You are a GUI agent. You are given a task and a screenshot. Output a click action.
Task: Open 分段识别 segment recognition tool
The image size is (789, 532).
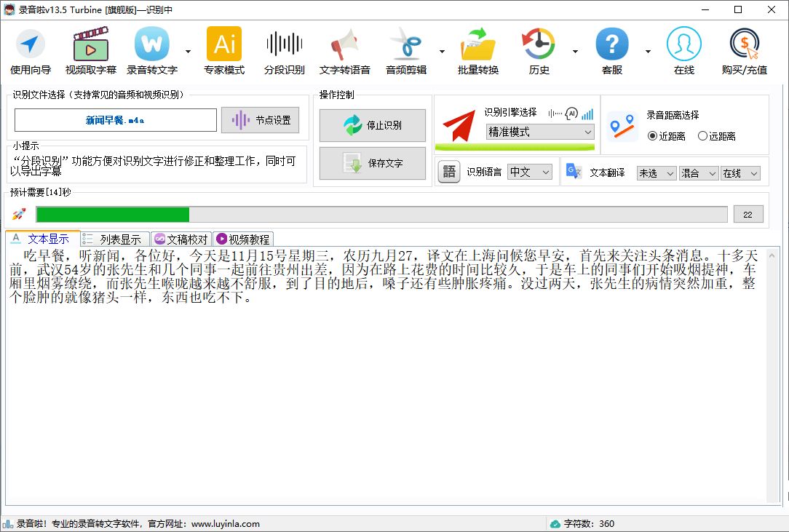[x=284, y=45]
